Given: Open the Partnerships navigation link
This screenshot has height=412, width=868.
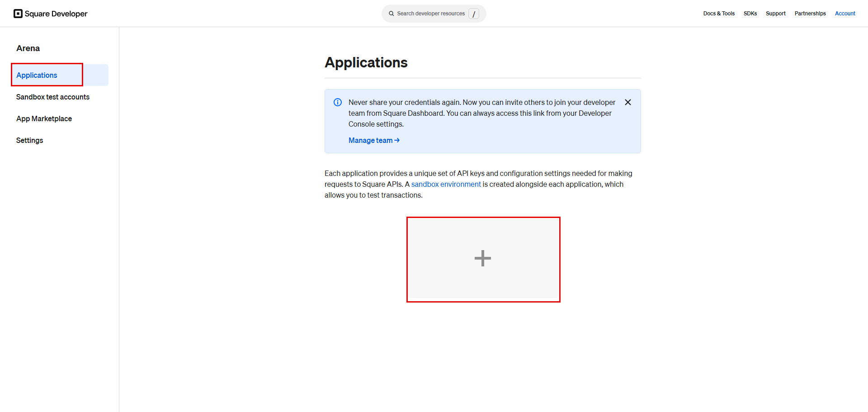Looking at the screenshot, I should 810,14.
